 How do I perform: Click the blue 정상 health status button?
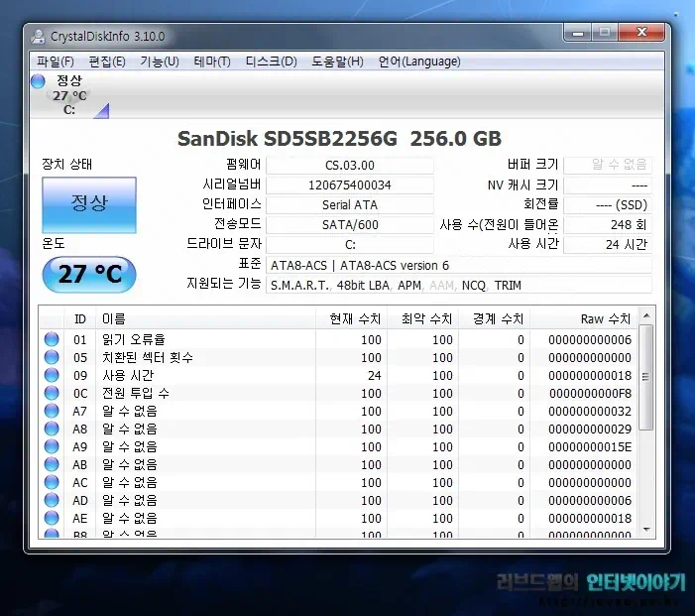tap(89, 205)
